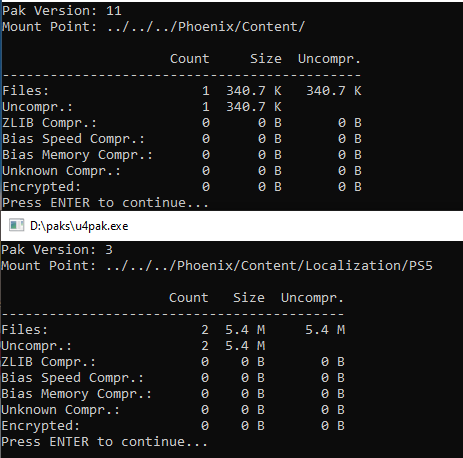This screenshot has width=463, height=458.
Task: Click the Size column header in Version 11 output
Action: (x=266, y=59)
